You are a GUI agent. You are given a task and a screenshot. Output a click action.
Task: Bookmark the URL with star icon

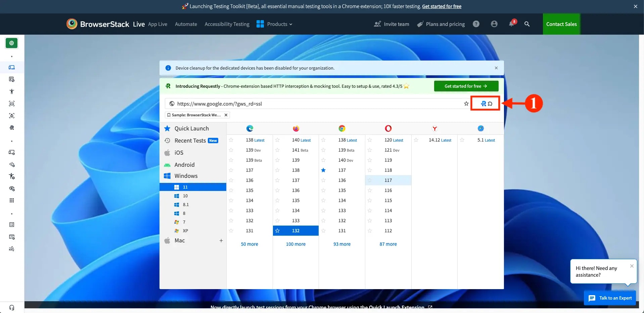pyautogui.click(x=466, y=104)
